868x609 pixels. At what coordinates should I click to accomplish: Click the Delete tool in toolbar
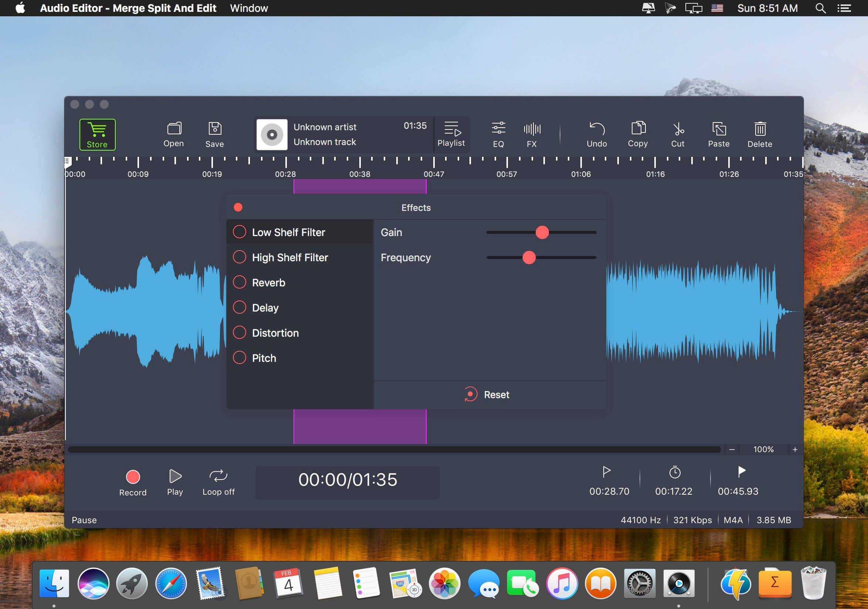point(760,133)
